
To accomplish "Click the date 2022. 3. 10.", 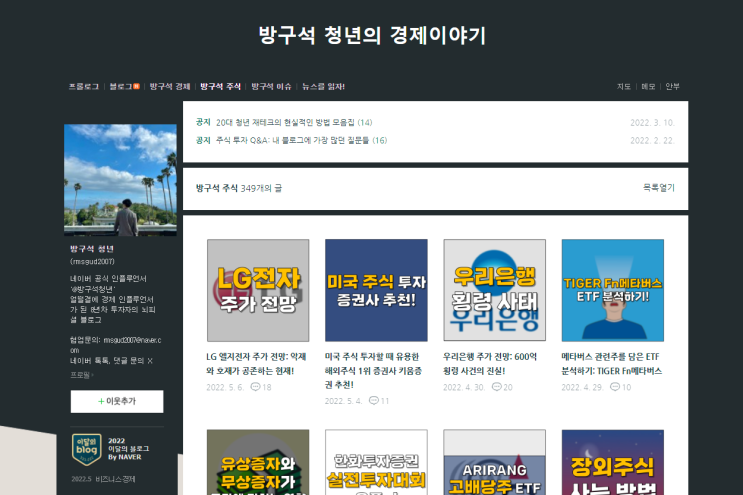I will coord(652,123).
